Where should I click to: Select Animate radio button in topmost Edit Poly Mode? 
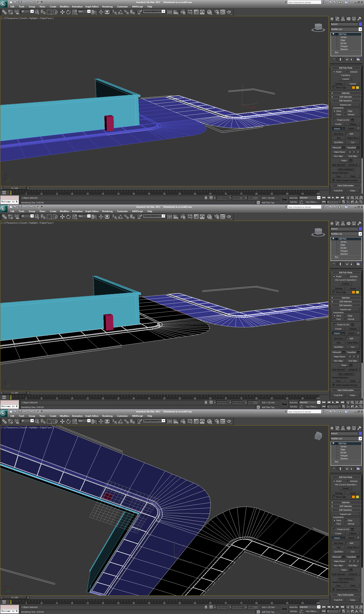[x=348, y=72]
